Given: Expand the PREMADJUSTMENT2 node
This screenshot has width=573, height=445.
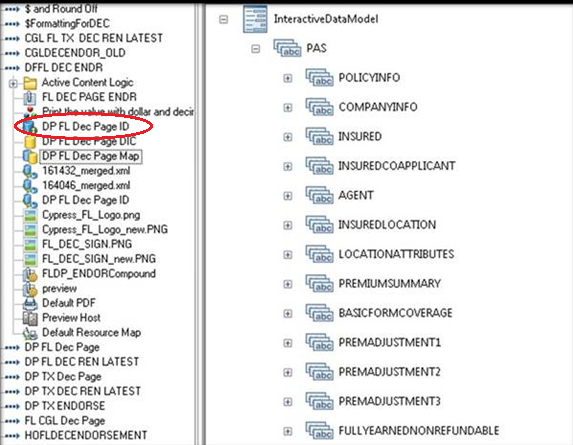Looking at the screenshot, I should tap(288, 372).
